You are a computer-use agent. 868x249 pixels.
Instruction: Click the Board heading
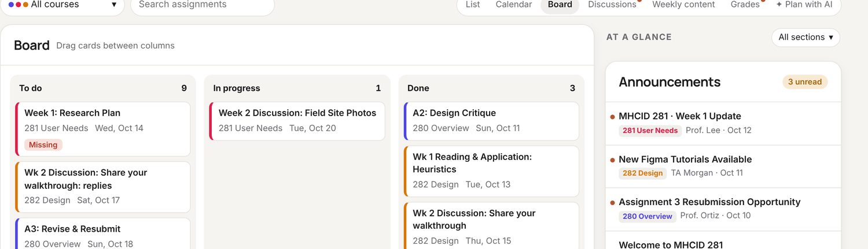pos(32,45)
